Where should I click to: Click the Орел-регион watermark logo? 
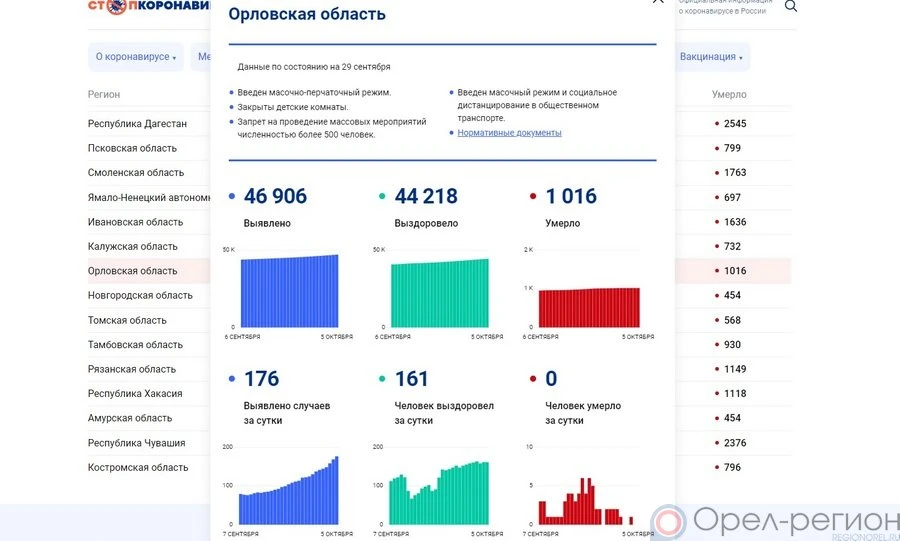775,522
